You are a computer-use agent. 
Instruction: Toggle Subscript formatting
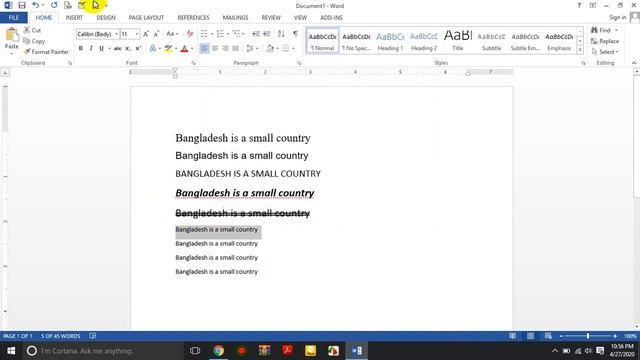128,49
